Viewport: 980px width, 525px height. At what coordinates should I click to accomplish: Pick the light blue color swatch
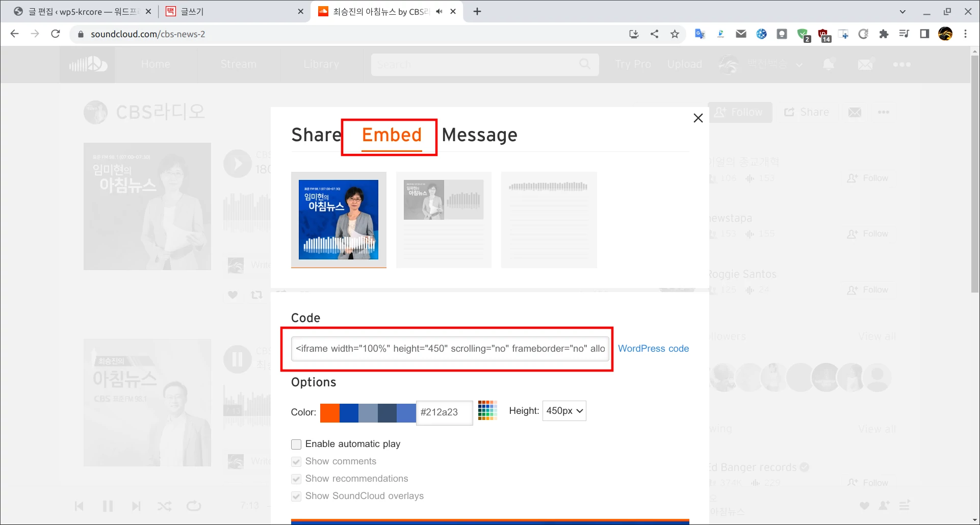click(x=406, y=413)
